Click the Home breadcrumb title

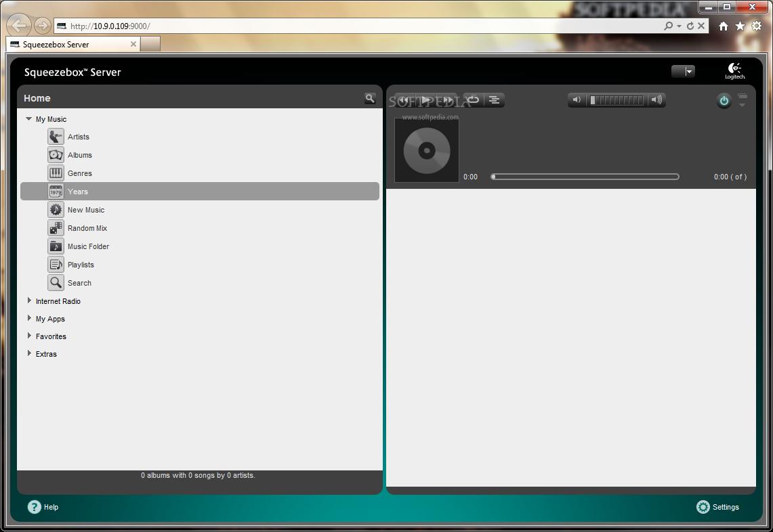point(37,98)
